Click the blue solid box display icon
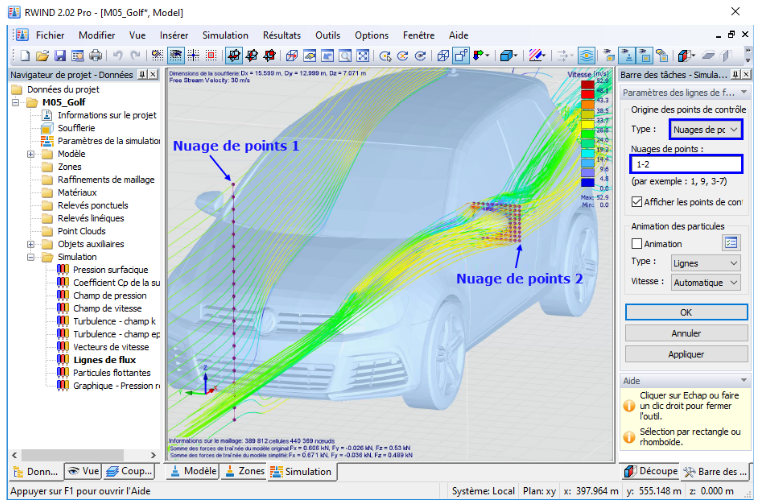760x500 pixels. (x=506, y=56)
